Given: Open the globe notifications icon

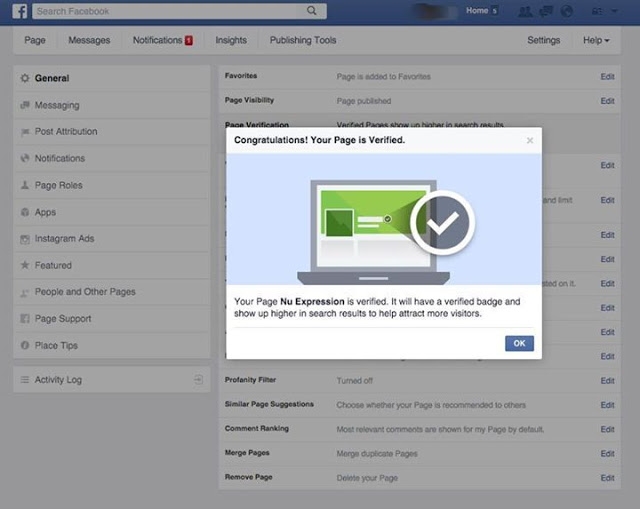Looking at the screenshot, I should 567,11.
